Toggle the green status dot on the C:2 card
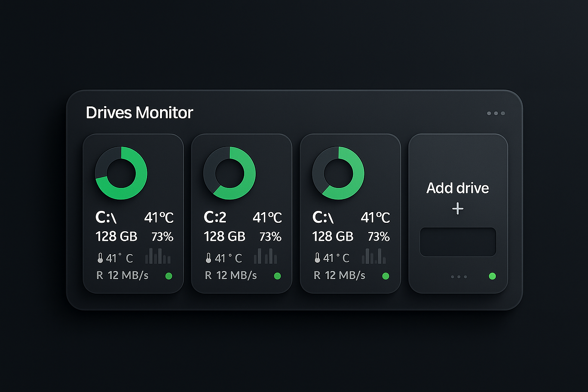Image resolution: width=588 pixels, height=392 pixels. [278, 276]
